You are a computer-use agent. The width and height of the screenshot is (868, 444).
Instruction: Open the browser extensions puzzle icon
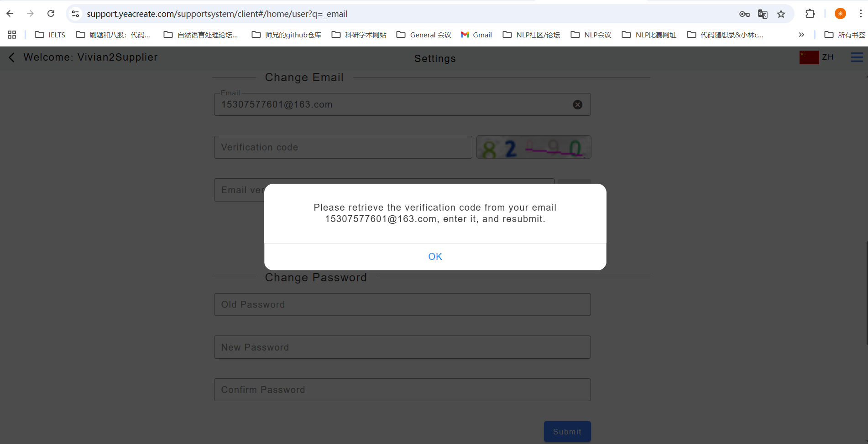tap(810, 14)
